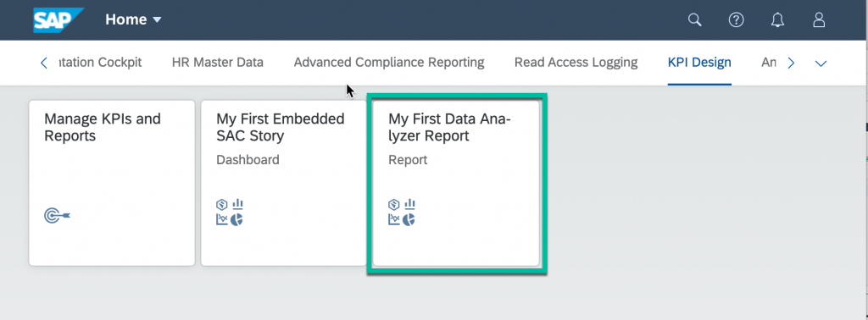868x320 pixels.
Task: Open My First Data Analyzer Report tile
Action: point(456,183)
